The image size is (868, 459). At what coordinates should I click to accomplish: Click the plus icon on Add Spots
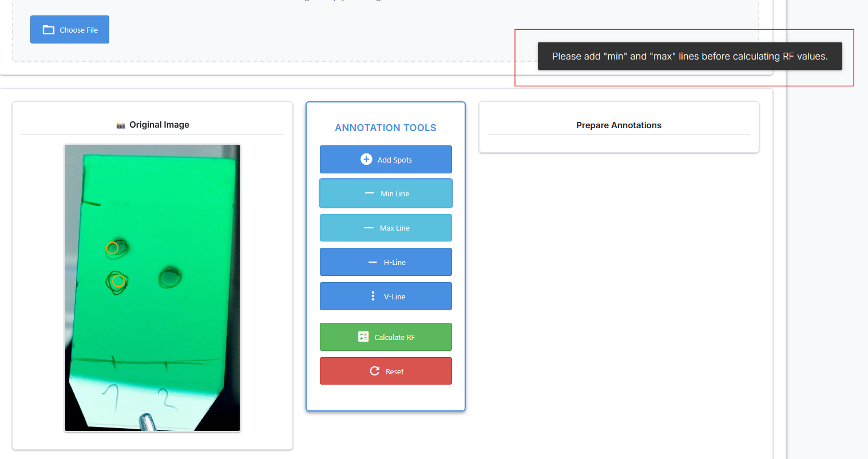[366, 159]
